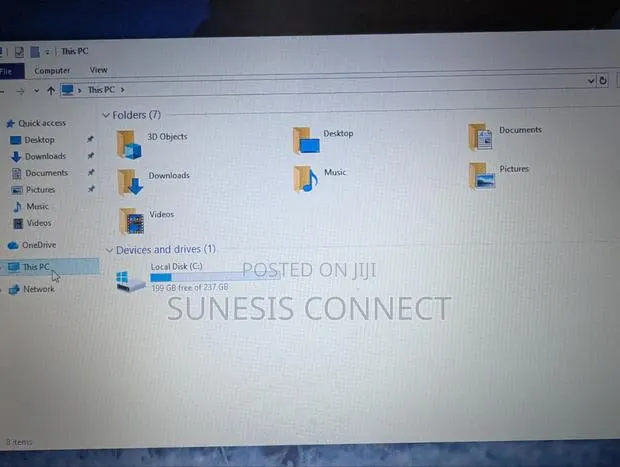This screenshot has height=467, width=620.
Task: Unpin Desktop using its pin icon
Action: 90,139
